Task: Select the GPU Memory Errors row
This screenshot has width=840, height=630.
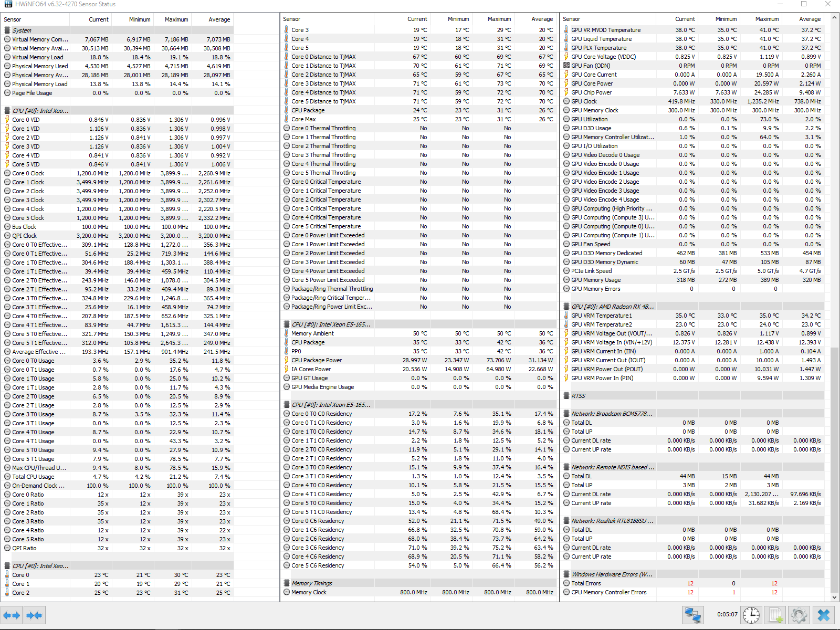Action: [694, 289]
